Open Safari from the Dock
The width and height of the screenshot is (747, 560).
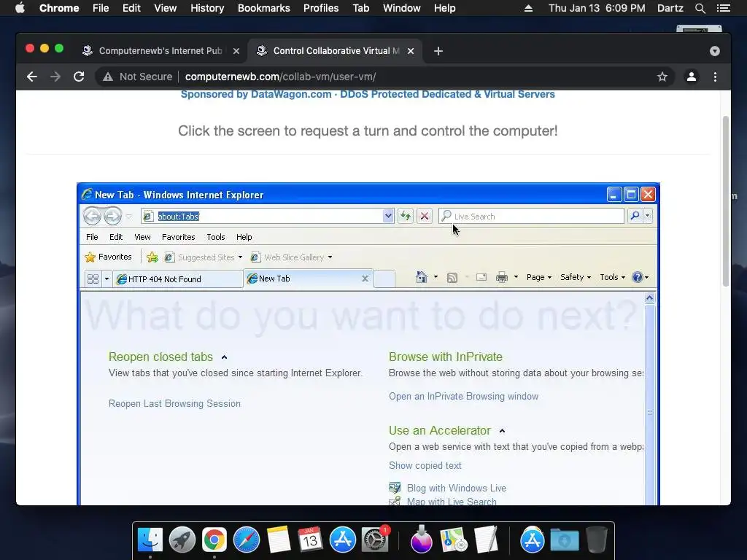(247, 540)
